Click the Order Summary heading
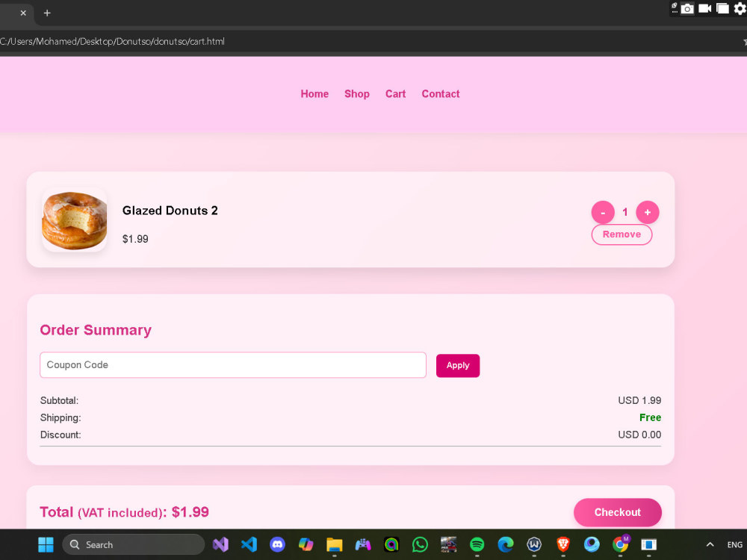This screenshot has height=560, width=747. pyautogui.click(x=96, y=330)
